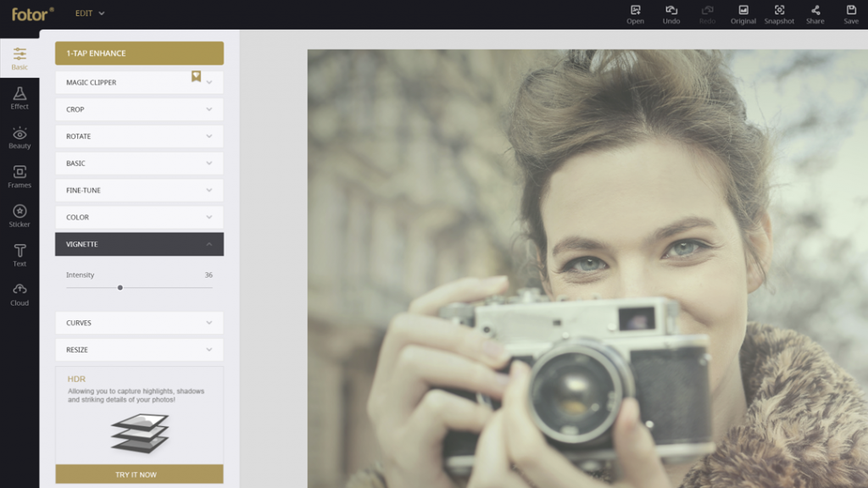Share the edited photo
The height and width of the screenshot is (488, 868).
click(815, 14)
